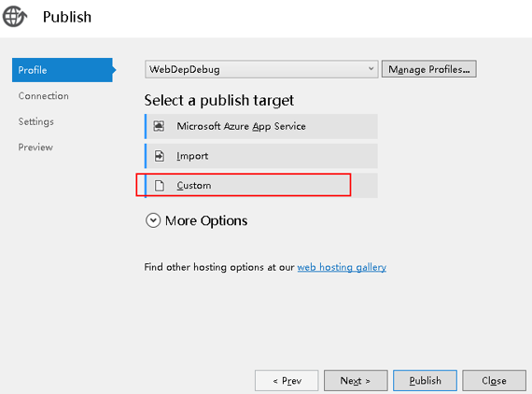Go to the Preview step

click(35, 148)
